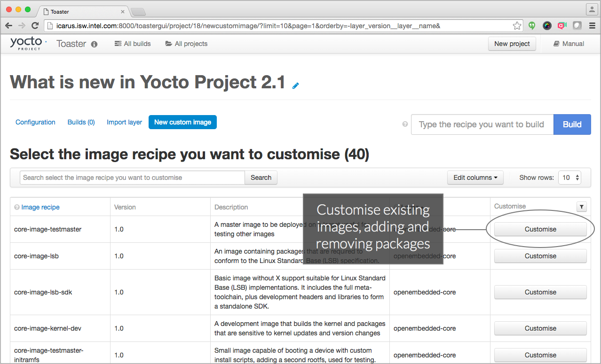Screen dimensions: 601x364
Task: Open the Configuration tab
Action: (35, 122)
